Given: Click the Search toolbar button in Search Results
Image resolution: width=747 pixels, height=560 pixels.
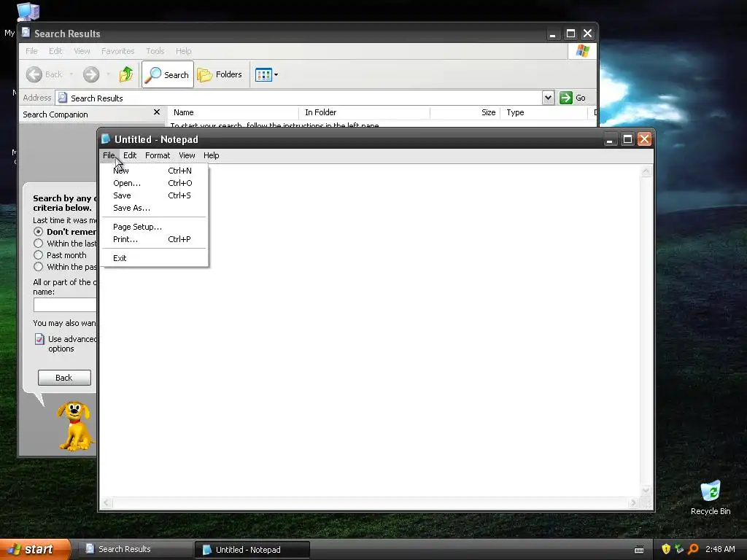Looking at the screenshot, I should (168, 75).
